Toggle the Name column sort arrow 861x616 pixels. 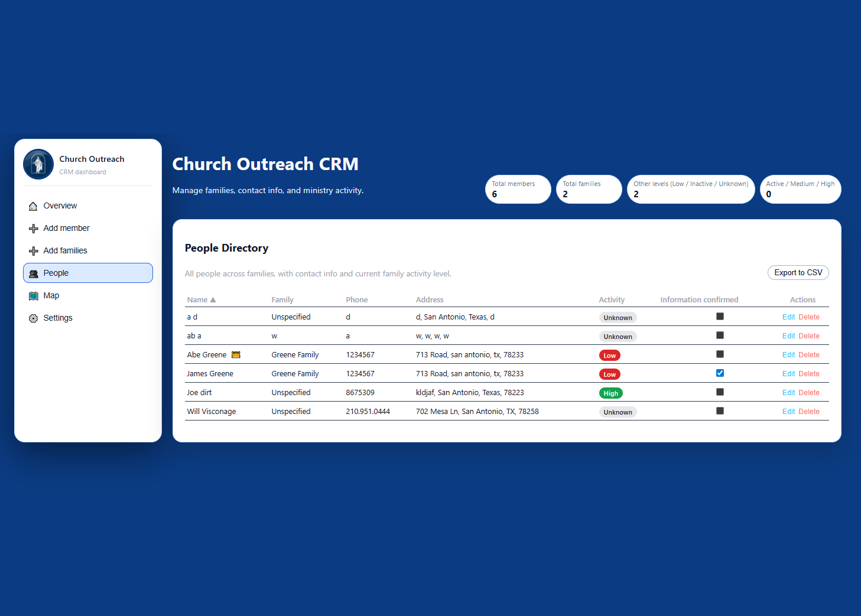point(213,299)
